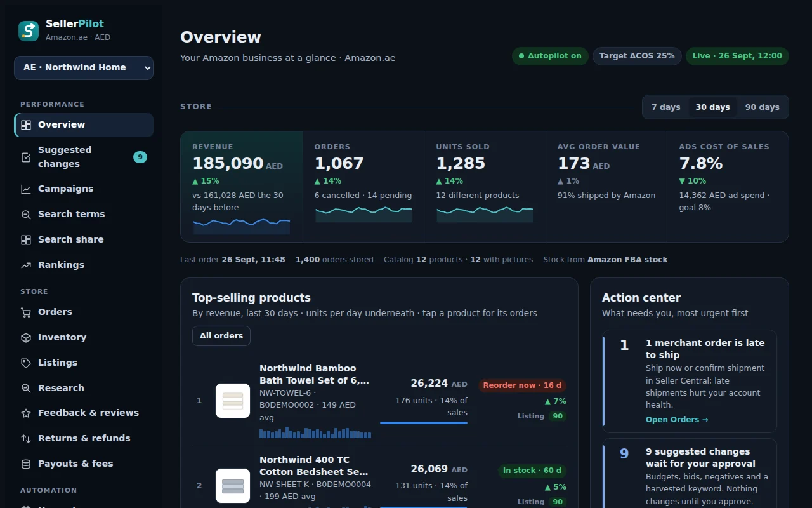This screenshot has height=508, width=812.
Task: Click the Search share grid icon
Action: 26,240
